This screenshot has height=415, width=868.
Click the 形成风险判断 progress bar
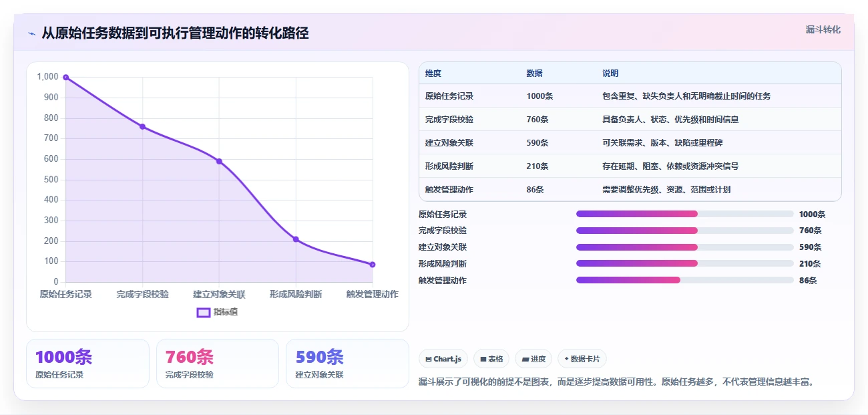click(684, 263)
